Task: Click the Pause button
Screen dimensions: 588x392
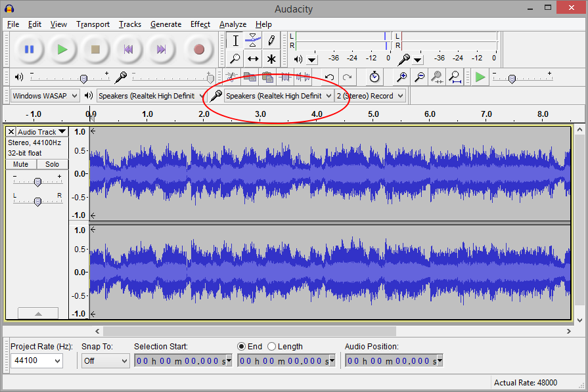Action: (30, 49)
